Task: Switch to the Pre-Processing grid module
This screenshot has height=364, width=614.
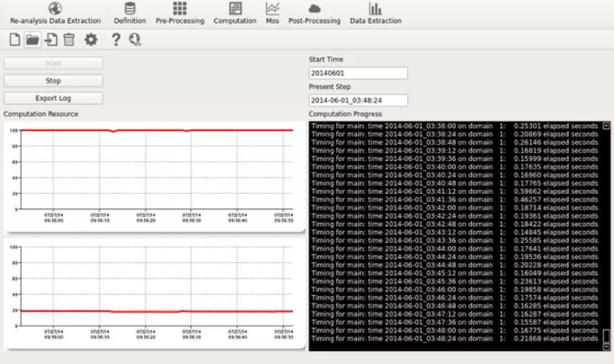Action: coord(179,12)
